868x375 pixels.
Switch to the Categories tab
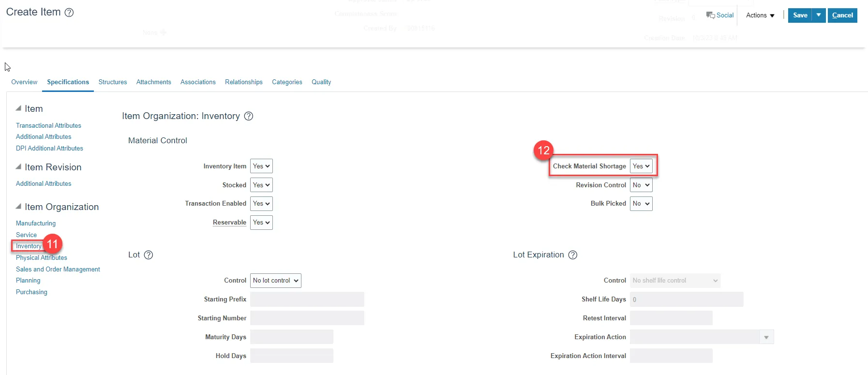point(287,82)
